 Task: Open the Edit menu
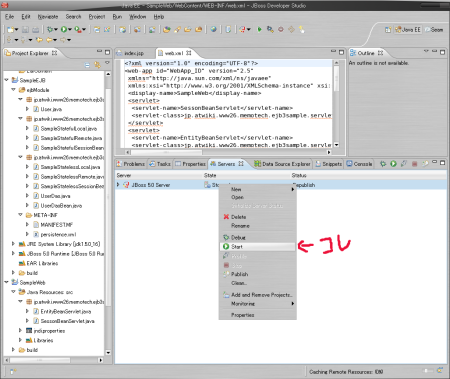pos(26,17)
